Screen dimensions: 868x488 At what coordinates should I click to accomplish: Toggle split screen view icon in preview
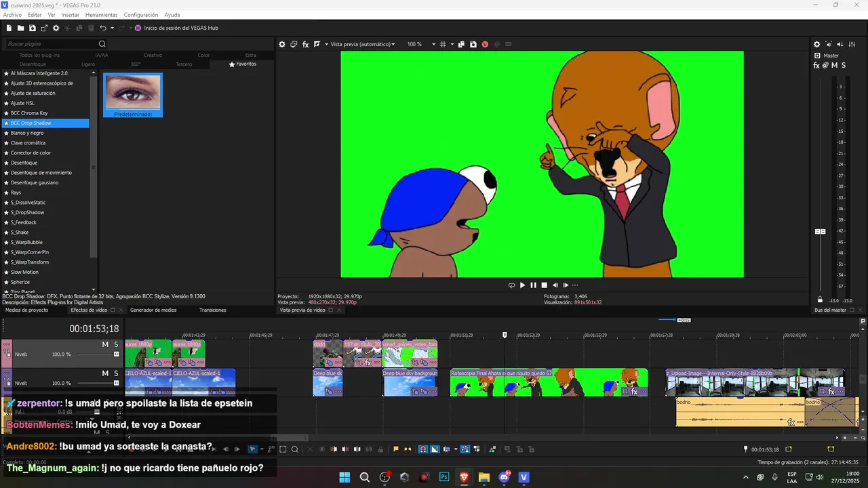click(x=317, y=44)
